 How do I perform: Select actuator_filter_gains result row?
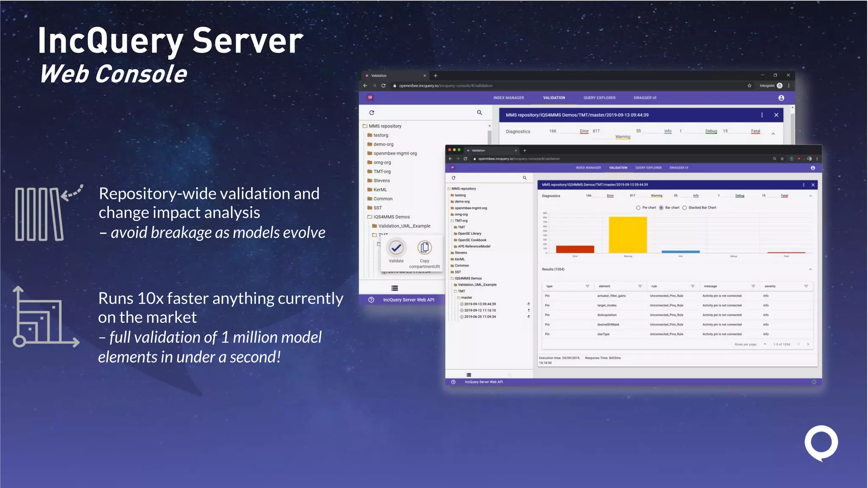[677, 296]
